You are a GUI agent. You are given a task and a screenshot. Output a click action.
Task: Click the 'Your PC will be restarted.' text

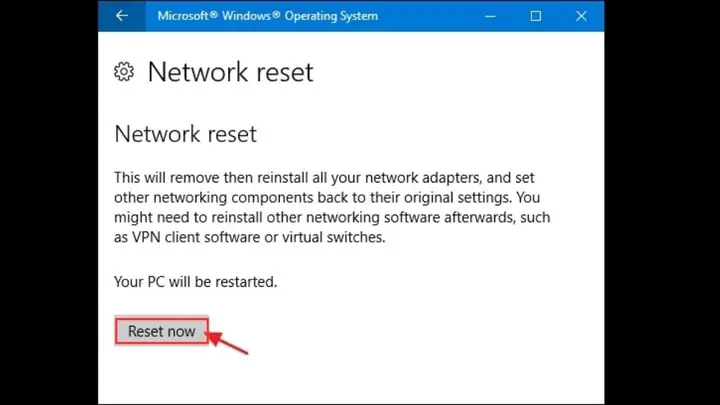click(196, 281)
